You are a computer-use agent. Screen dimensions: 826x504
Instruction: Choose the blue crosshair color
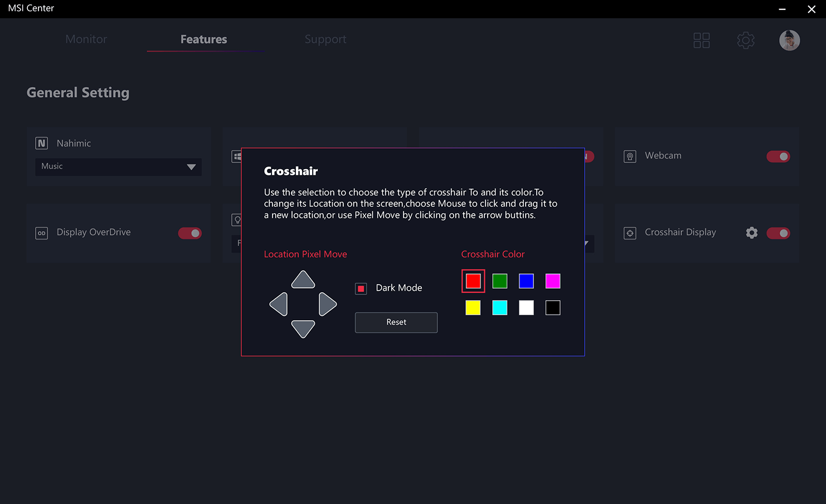point(526,281)
